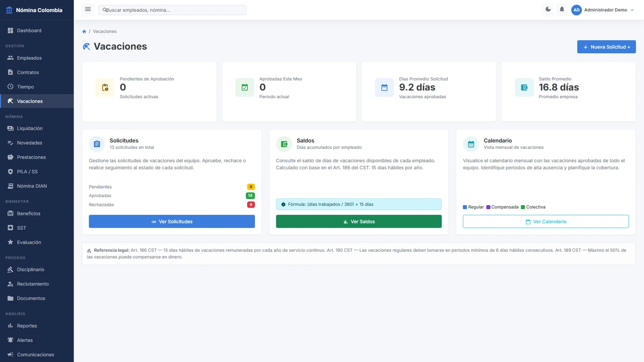644x362 pixels.
Task: Click the Prestaciones sidebar icon
Action: coord(10,157)
